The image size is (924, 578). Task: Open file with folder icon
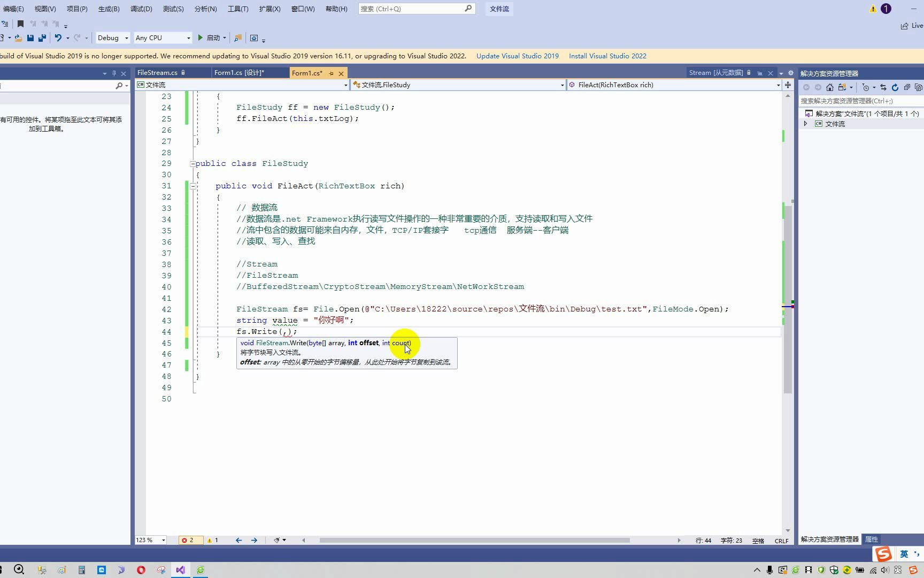tap(18, 38)
